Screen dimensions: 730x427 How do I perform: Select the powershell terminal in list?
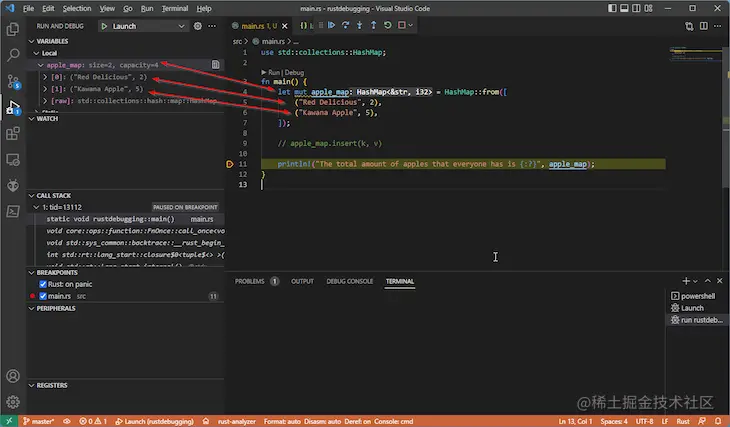[x=697, y=296]
